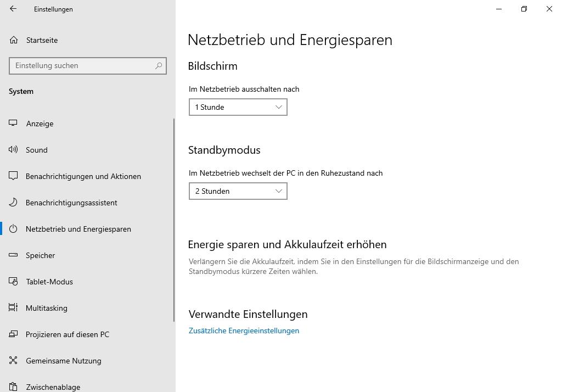Click the Verwandte Einstellungen heading
The width and height of the screenshot is (562, 392).
click(248, 314)
